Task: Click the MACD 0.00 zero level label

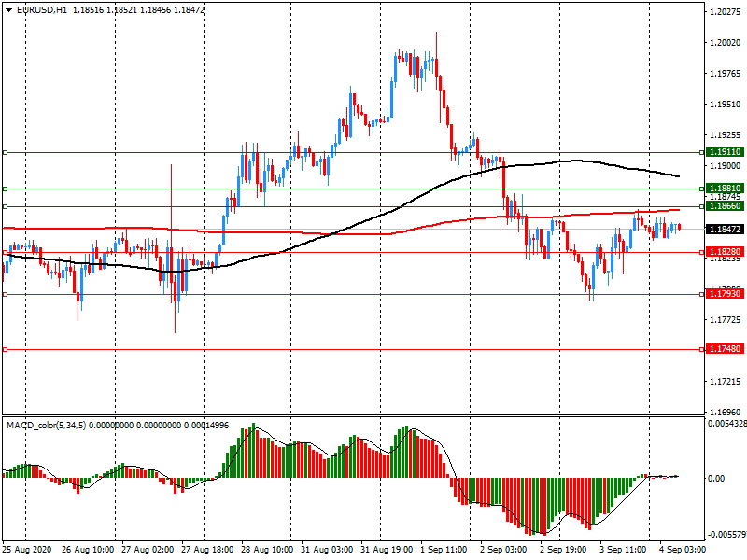Action: point(718,478)
